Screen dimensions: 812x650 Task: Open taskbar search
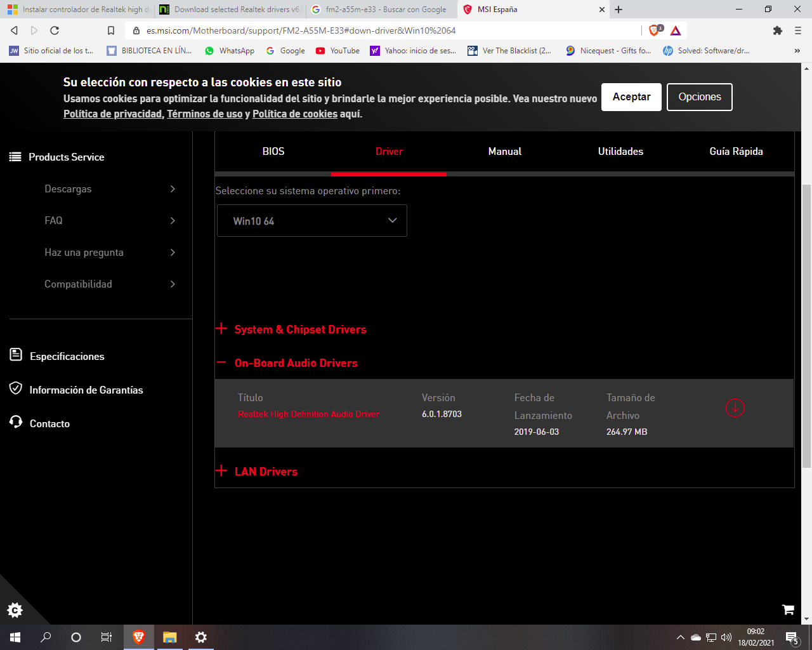coord(46,637)
